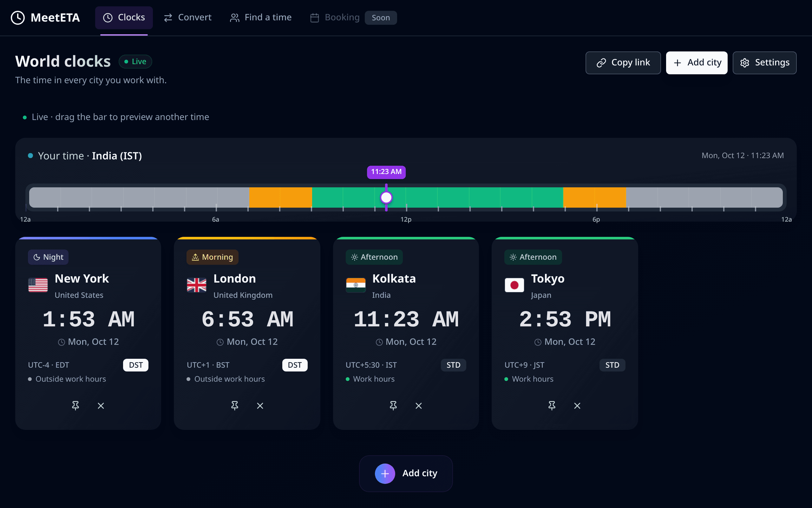This screenshot has height=508, width=812.
Task: Click the United Kingdom flag icon
Action: (x=197, y=285)
